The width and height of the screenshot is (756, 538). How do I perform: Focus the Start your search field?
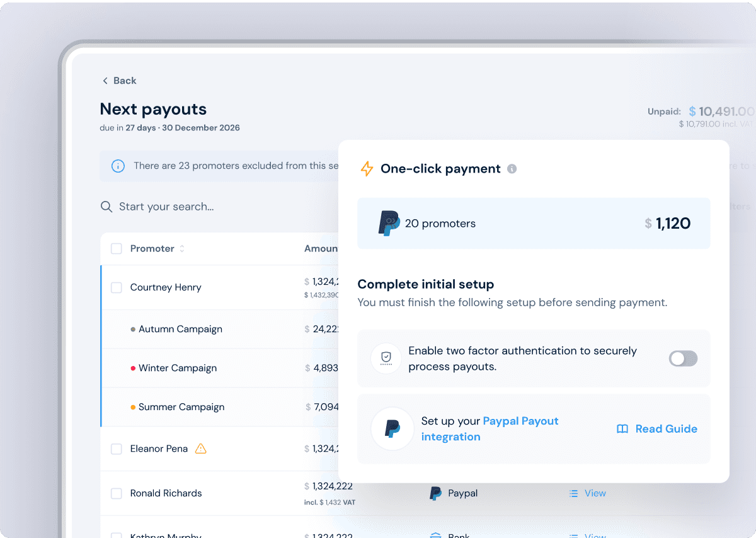click(x=166, y=207)
